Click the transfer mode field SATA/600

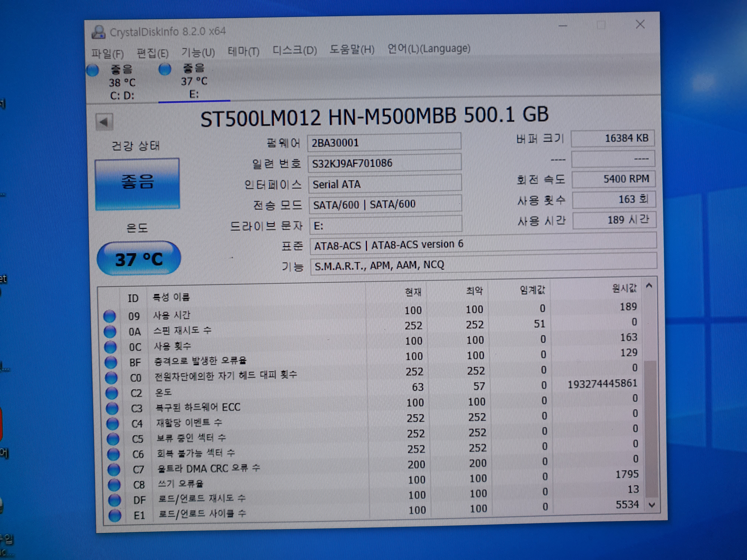point(385,204)
